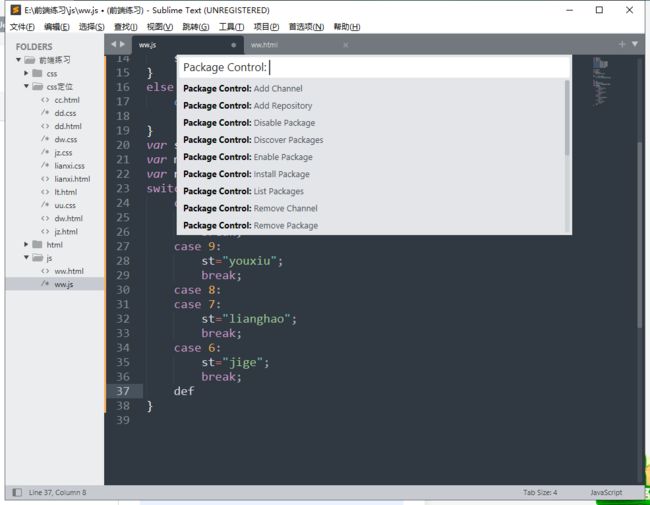Open the 文件(F) menu
The height and width of the screenshot is (505, 650).
[22, 27]
